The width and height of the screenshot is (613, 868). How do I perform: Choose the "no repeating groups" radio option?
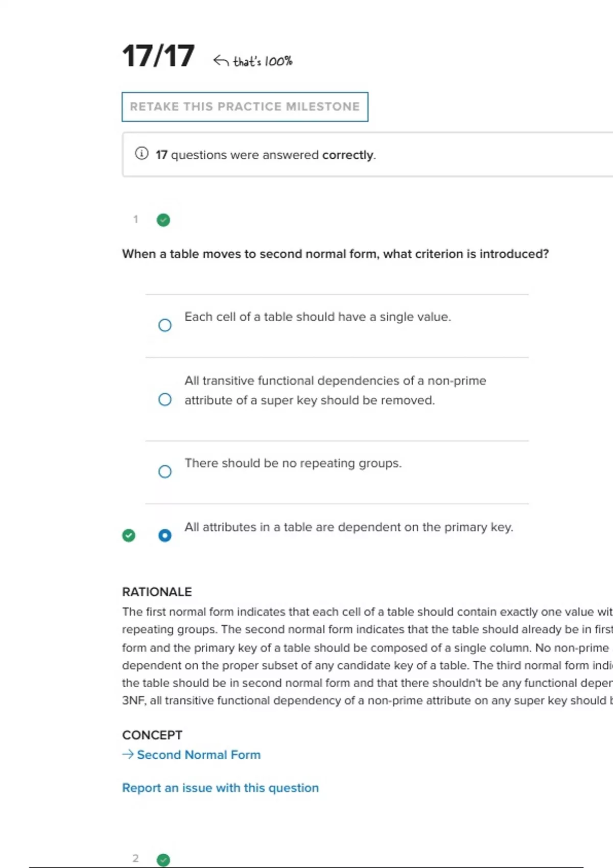(164, 471)
